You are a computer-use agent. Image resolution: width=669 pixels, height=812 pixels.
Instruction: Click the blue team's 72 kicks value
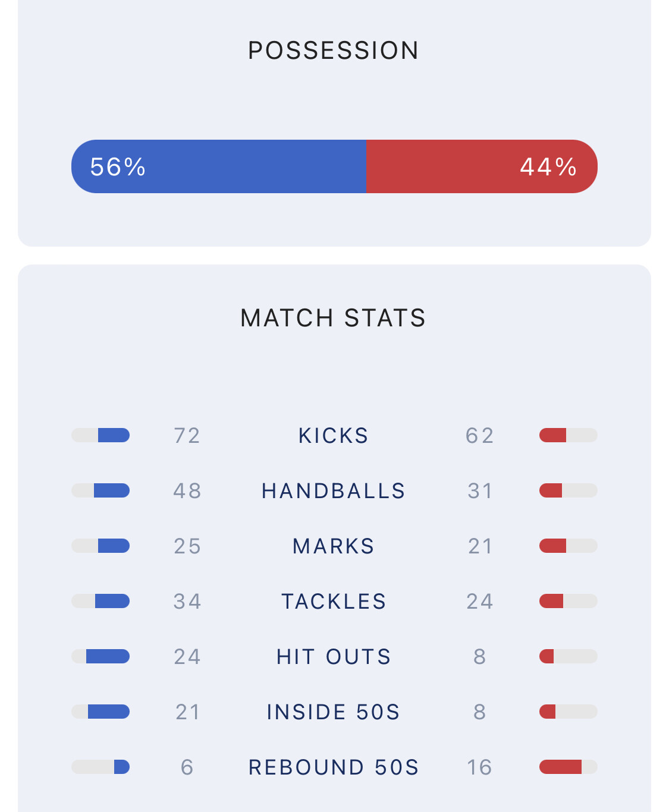coord(187,436)
